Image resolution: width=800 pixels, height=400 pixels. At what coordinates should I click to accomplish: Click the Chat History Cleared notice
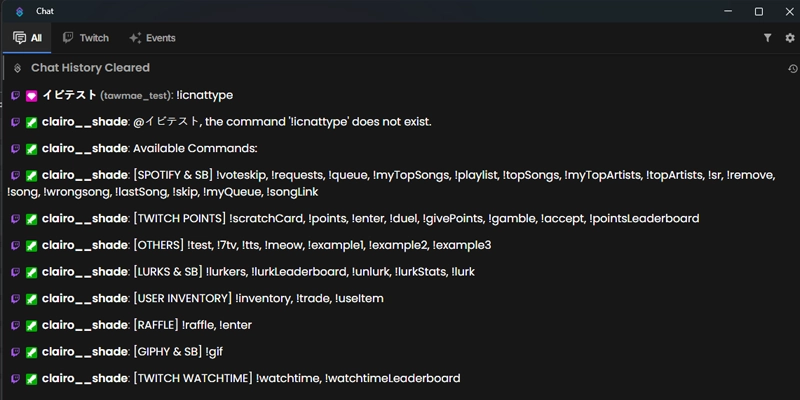pos(90,68)
